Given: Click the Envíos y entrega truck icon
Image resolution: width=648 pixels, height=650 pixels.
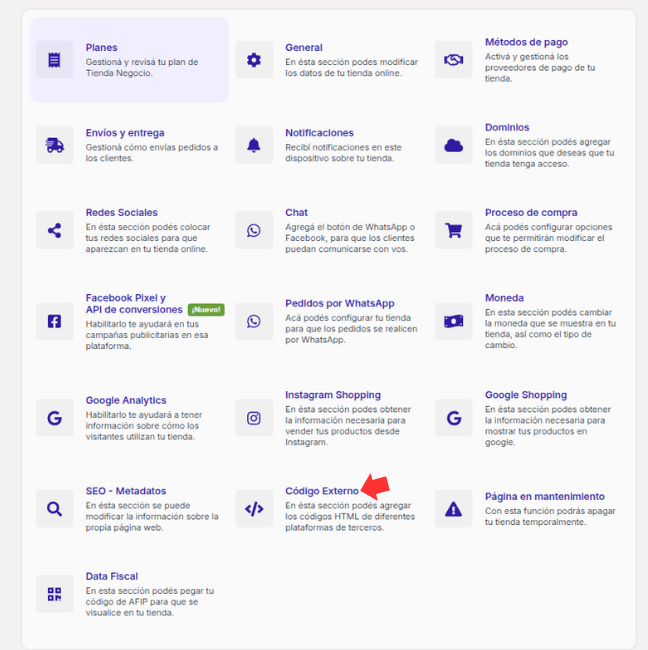Looking at the screenshot, I should (x=54, y=145).
